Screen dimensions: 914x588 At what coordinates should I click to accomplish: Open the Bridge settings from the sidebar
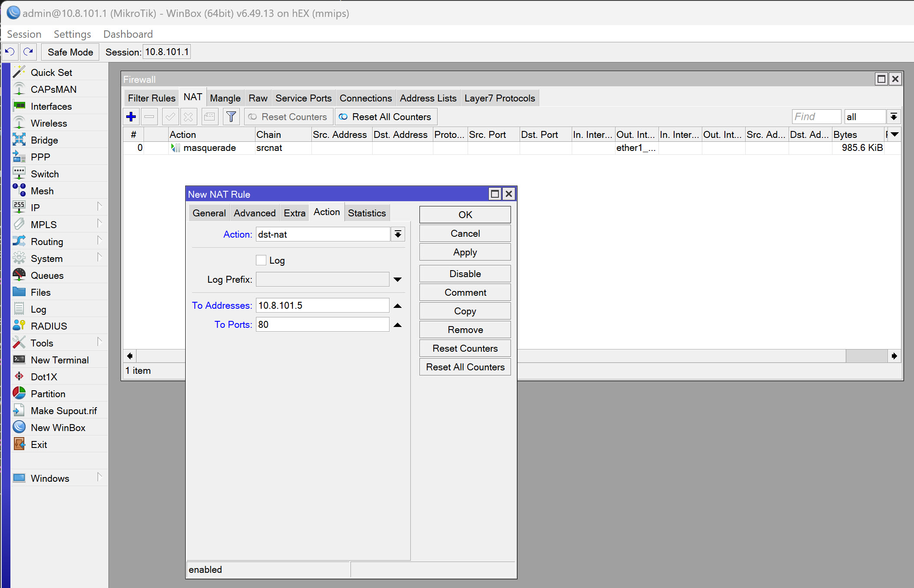point(44,140)
